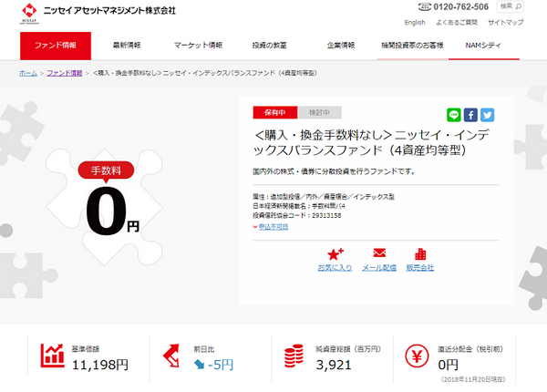Click the bar chart 基準価額 icon
This screenshot has width=547, height=392.
coord(52,356)
